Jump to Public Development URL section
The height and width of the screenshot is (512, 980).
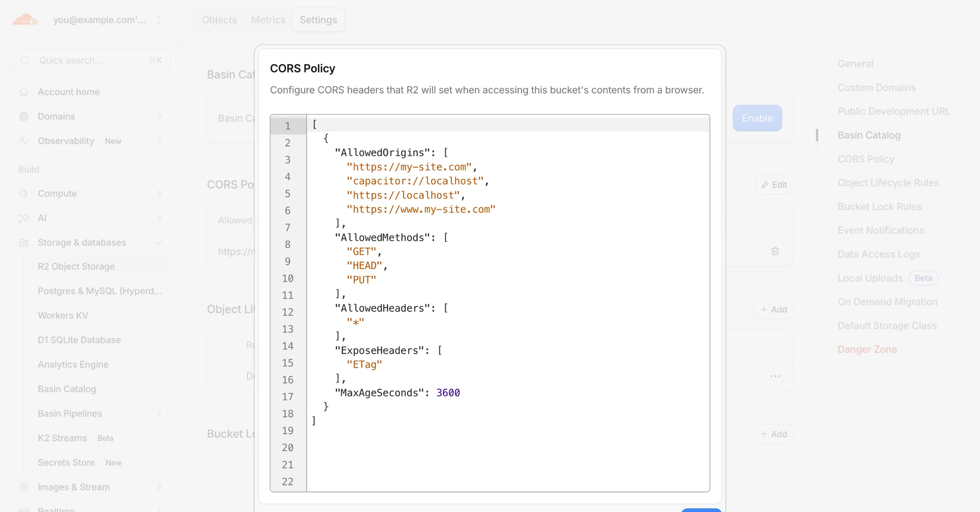[894, 111]
